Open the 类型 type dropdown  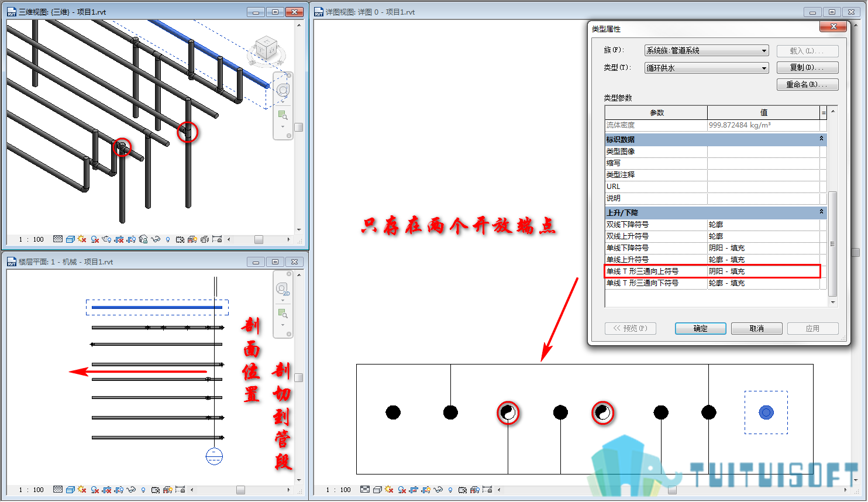(764, 68)
